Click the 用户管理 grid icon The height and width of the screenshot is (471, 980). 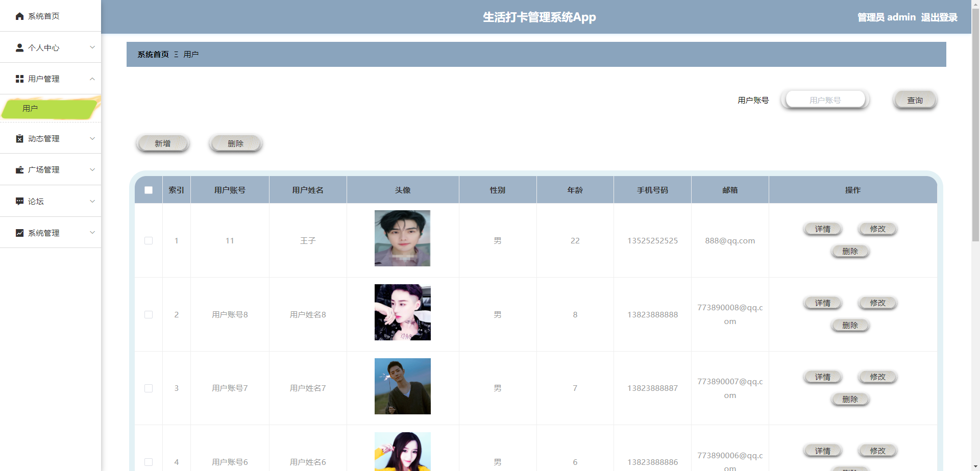[19, 79]
